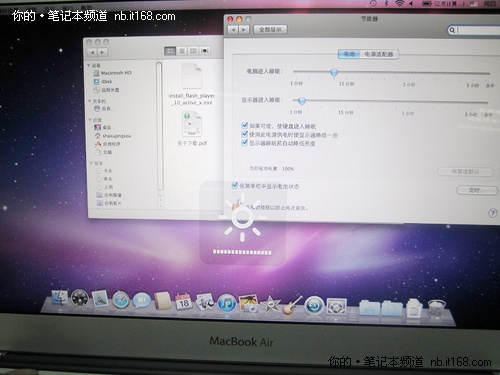Select icon view in Finder toolbar
Screen dimensions: 500x375
(170, 51)
